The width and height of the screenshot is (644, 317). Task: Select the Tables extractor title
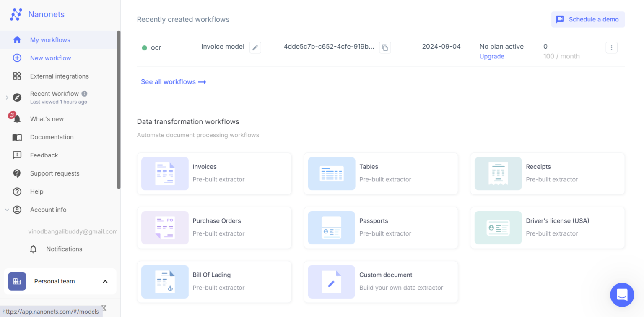coord(369,167)
